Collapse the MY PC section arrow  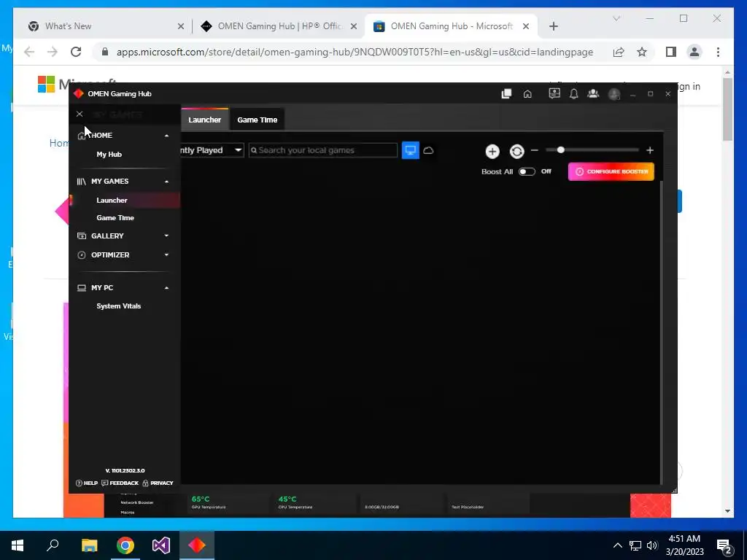[166, 287]
